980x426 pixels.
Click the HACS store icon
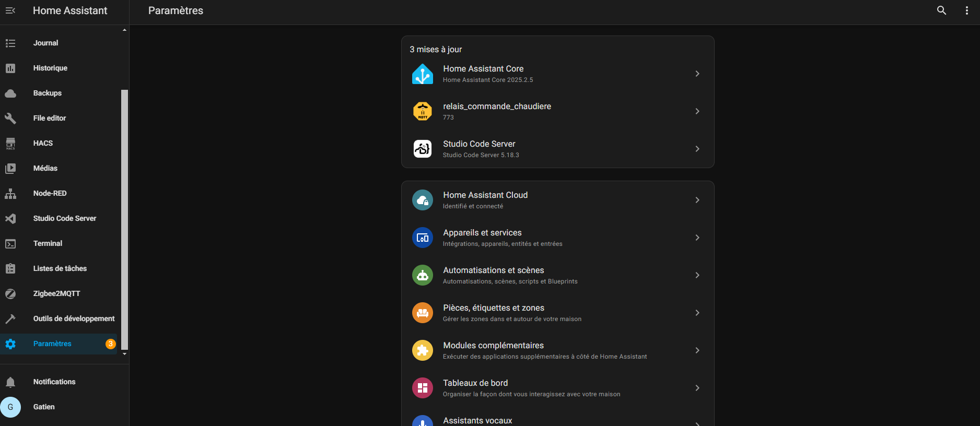[10, 144]
